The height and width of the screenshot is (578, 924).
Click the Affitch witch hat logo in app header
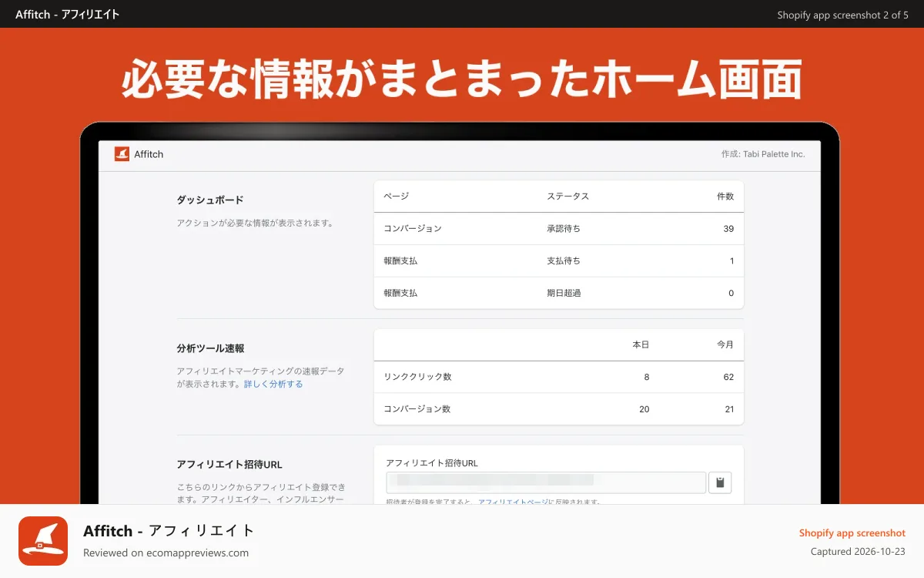tap(122, 154)
